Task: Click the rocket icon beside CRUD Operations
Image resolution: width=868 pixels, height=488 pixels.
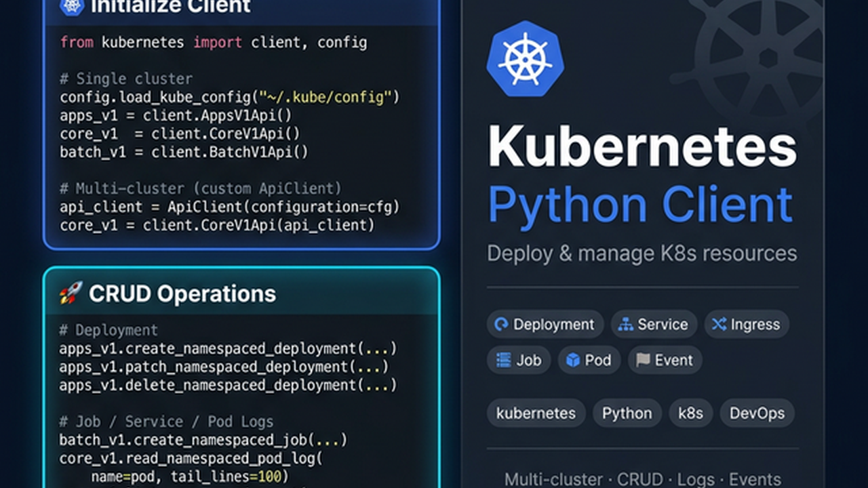Action: pos(71,293)
